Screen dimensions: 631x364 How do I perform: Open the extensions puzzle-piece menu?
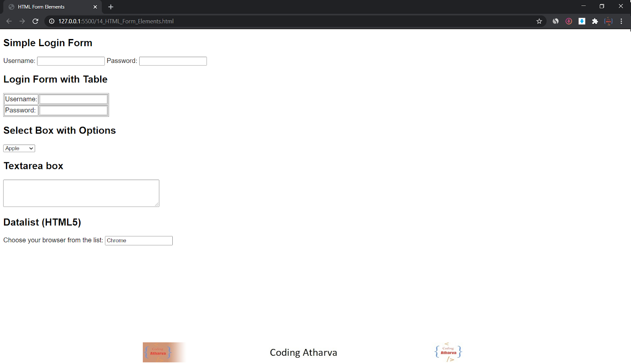595,21
